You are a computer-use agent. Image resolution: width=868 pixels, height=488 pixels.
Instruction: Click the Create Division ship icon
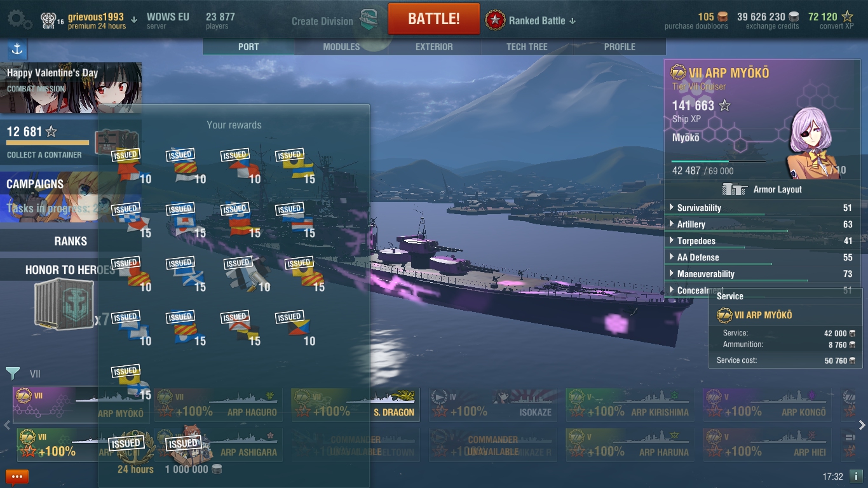tap(369, 20)
